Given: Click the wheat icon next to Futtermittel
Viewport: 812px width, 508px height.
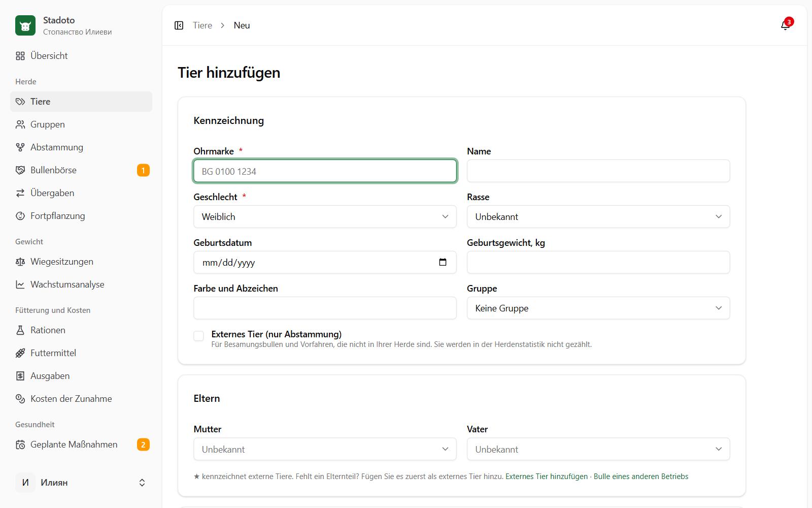Looking at the screenshot, I should pos(20,353).
